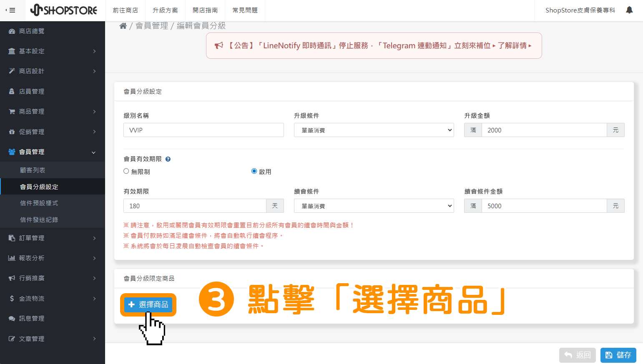Viewport: 643px width, 364px height.
Task: Click 商品管理 shopping cart icon
Action: (x=12, y=112)
